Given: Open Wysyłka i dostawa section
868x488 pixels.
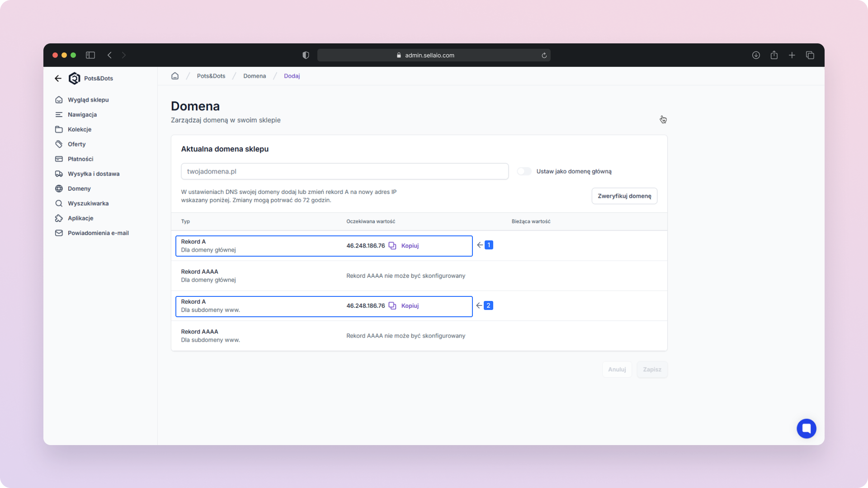Looking at the screenshot, I should [94, 174].
